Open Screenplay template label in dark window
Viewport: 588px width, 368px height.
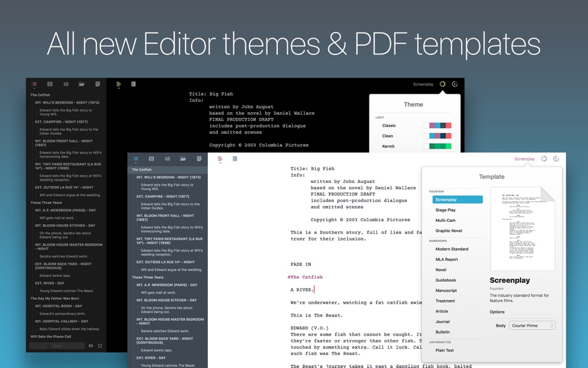point(423,84)
